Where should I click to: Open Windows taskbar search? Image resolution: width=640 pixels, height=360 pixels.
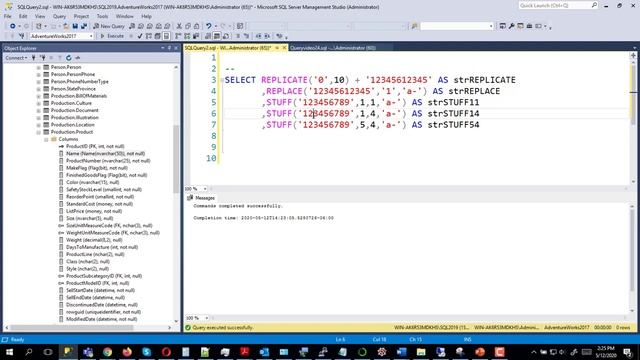pyautogui.click(x=29, y=352)
